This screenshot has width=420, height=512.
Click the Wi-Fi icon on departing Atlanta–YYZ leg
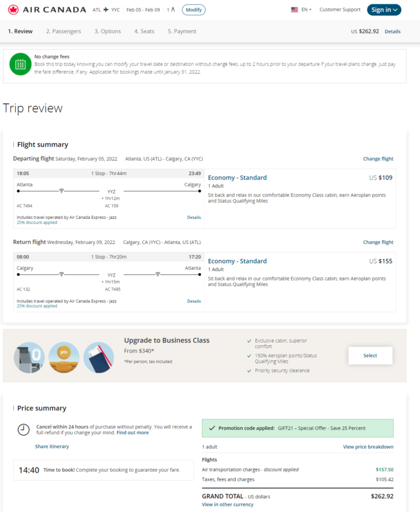point(61,191)
